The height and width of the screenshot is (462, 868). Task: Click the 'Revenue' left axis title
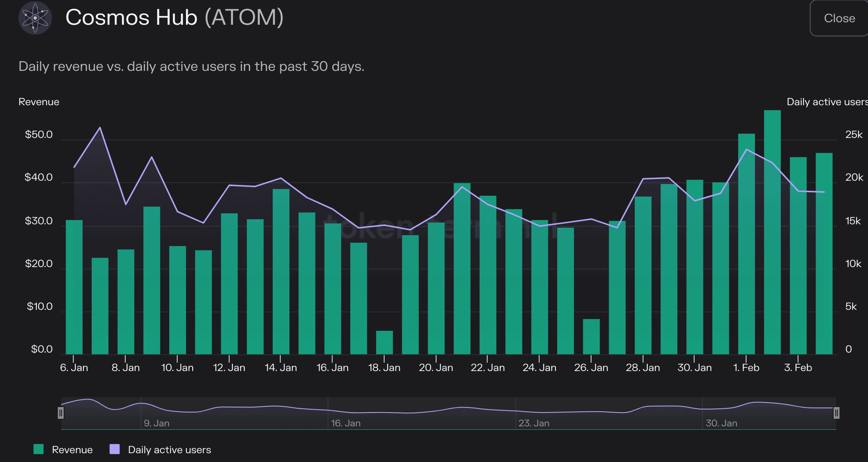39,102
